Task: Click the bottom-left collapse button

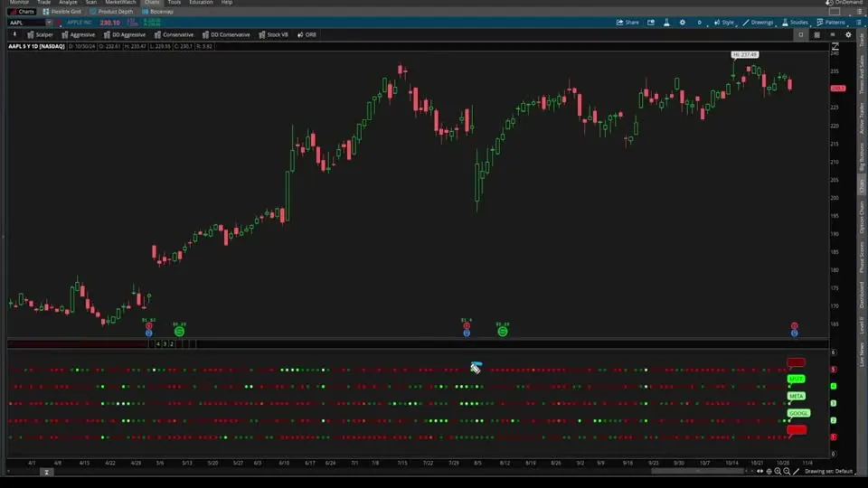Action: pos(46,472)
